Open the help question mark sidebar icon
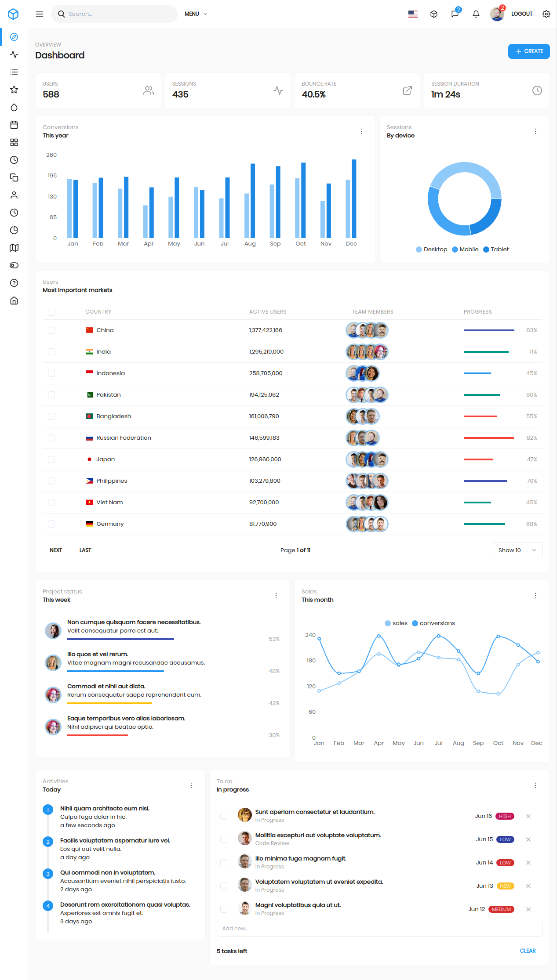Viewport: 557px width, 980px height. 14,283
